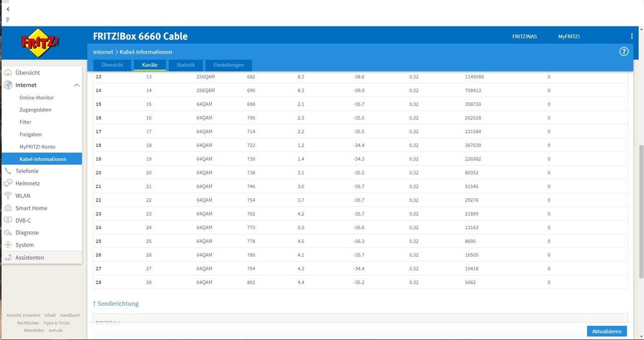Open Filter submenu item
644x340 pixels.
coord(26,122)
